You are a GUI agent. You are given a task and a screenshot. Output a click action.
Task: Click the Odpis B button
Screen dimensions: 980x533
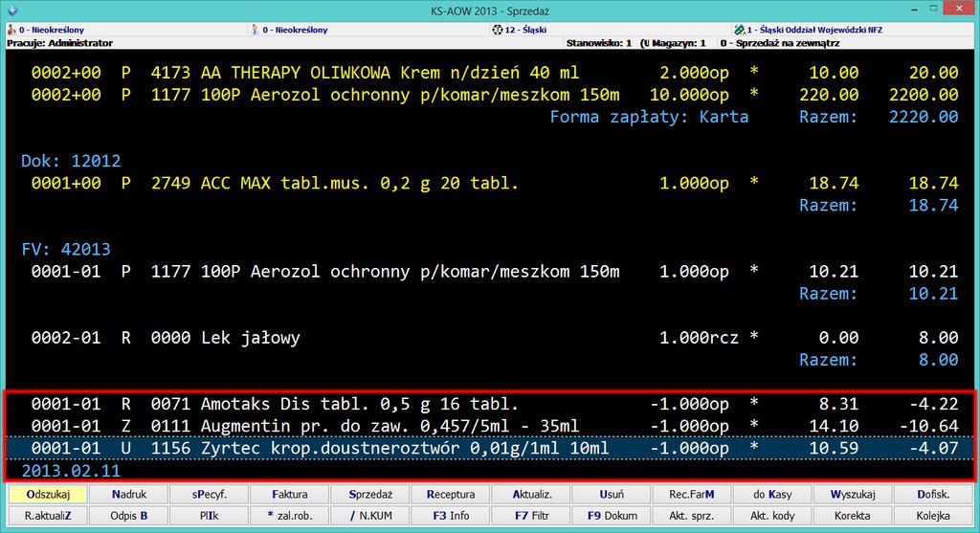click(129, 516)
